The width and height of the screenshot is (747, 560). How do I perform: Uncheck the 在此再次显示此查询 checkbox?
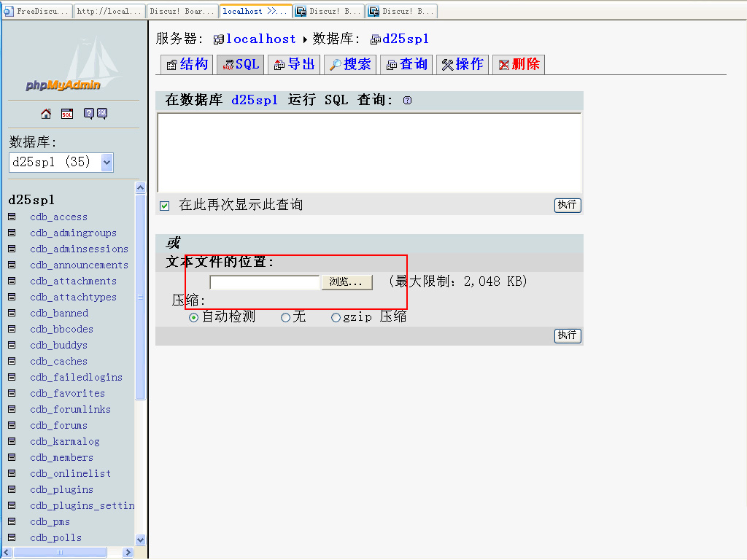(164, 206)
